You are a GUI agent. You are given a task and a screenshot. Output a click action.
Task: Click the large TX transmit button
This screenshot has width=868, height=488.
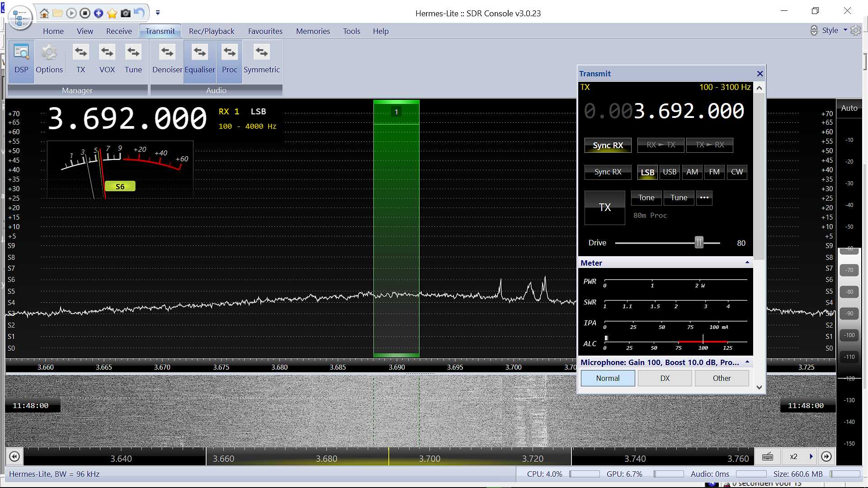pyautogui.click(x=605, y=207)
